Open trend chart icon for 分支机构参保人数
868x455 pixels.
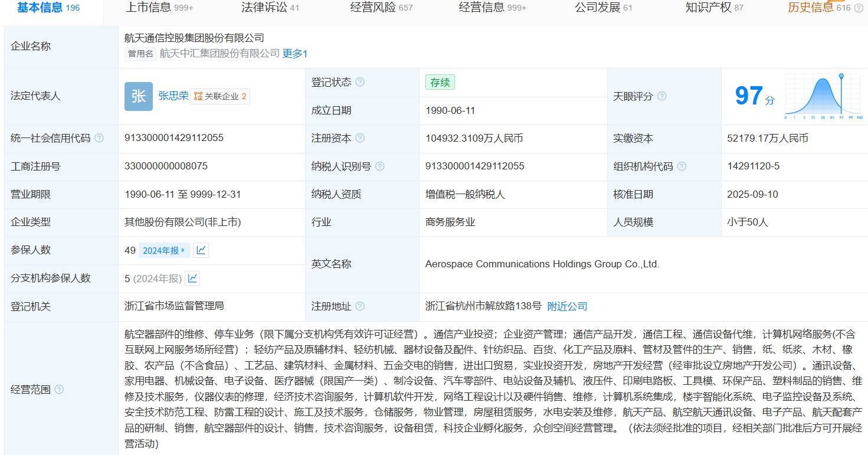(192, 278)
